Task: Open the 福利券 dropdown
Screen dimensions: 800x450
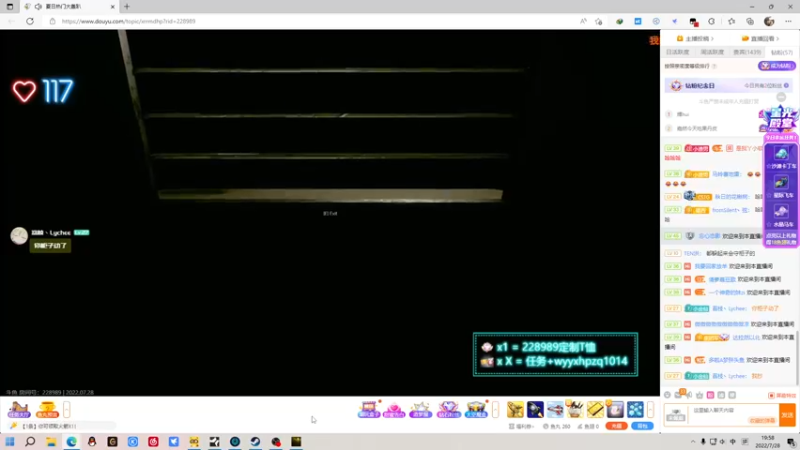Action: pyautogui.click(x=521, y=426)
